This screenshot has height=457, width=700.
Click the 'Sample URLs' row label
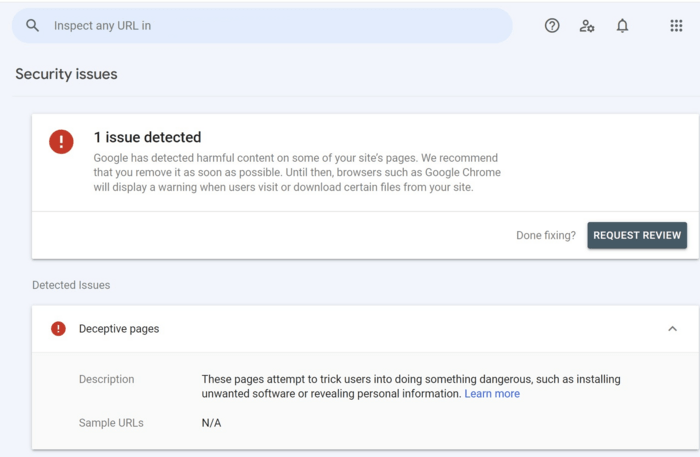pos(111,423)
